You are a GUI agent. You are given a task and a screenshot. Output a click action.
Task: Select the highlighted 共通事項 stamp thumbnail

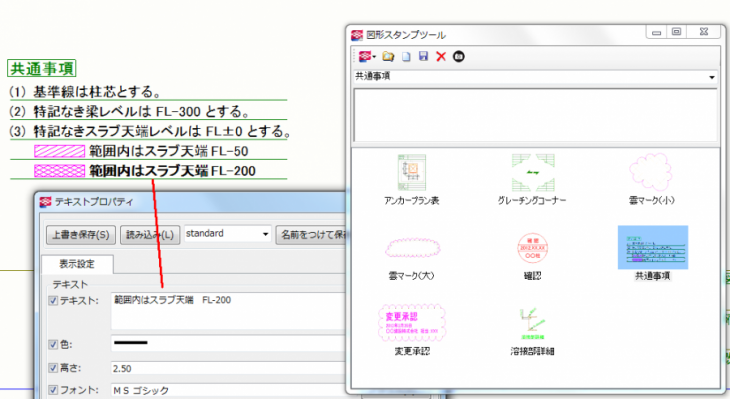(653, 248)
